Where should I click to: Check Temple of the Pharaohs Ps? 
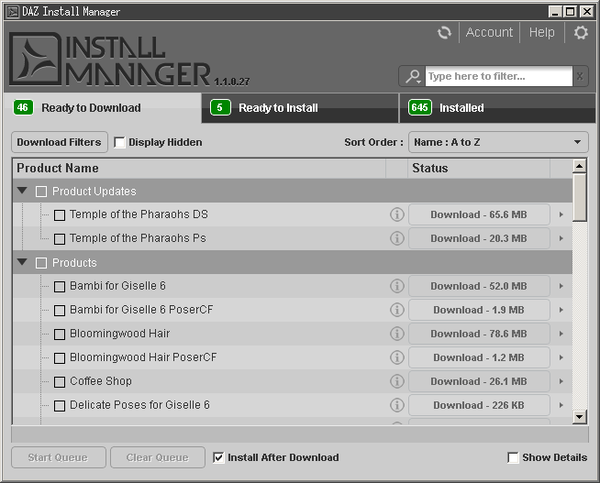(x=59, y=239)
